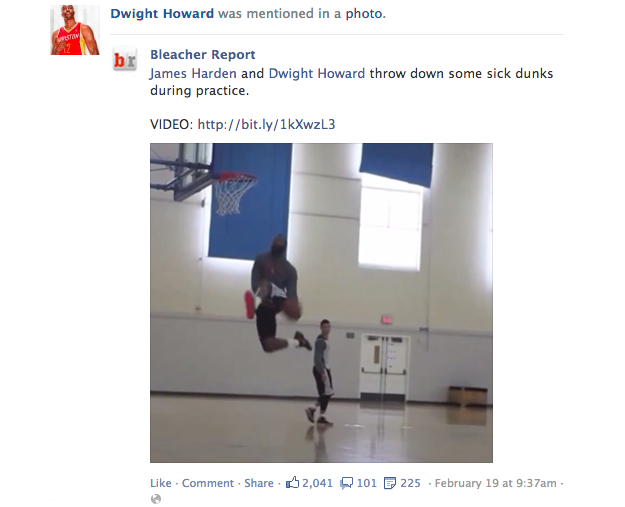Open Dwight Howard tagged name in caption
This screenshot has width=625, height=507.
point(317,73)
